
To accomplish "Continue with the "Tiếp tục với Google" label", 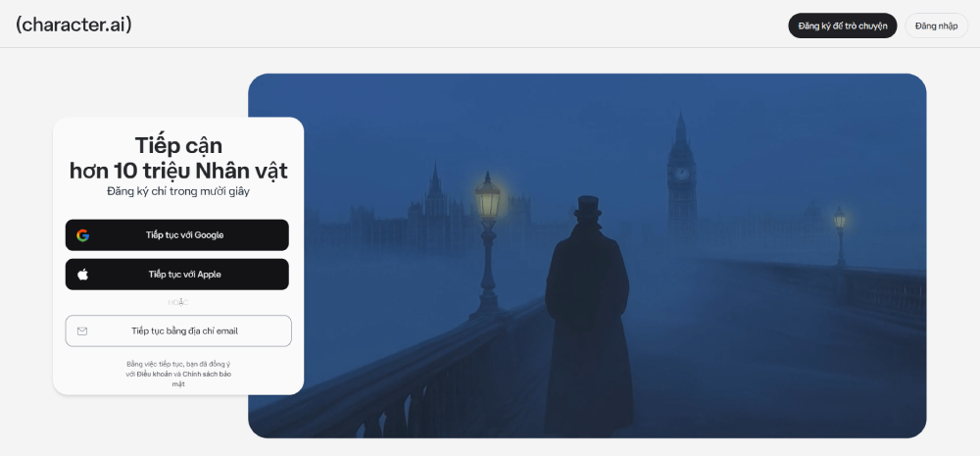I will (184, 235).
